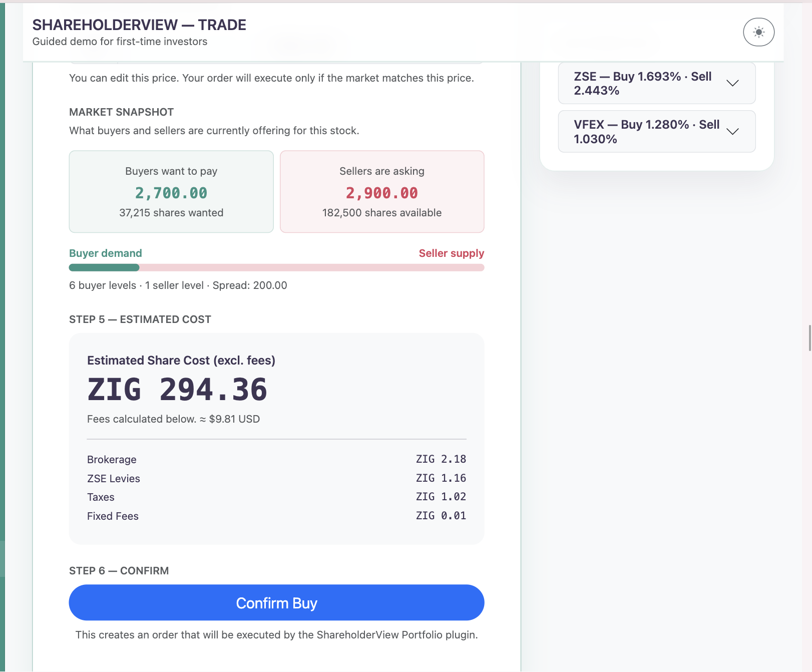Viewport: 812px width, 672px height.
Task: Click the Buyer demand label
Action: click(105, 253)
